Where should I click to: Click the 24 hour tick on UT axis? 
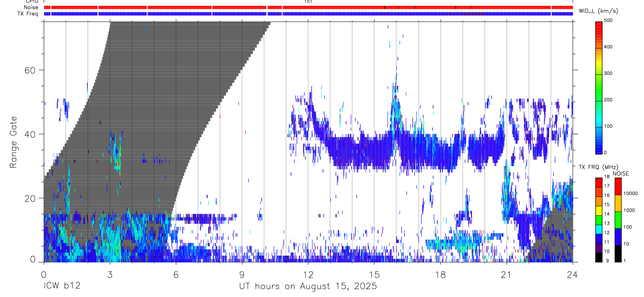(572, 274)
